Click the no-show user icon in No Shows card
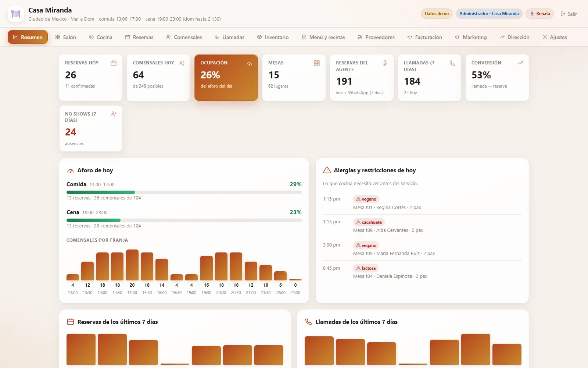The width and height of the screenshot is (588, 368). tap(114, 114)
